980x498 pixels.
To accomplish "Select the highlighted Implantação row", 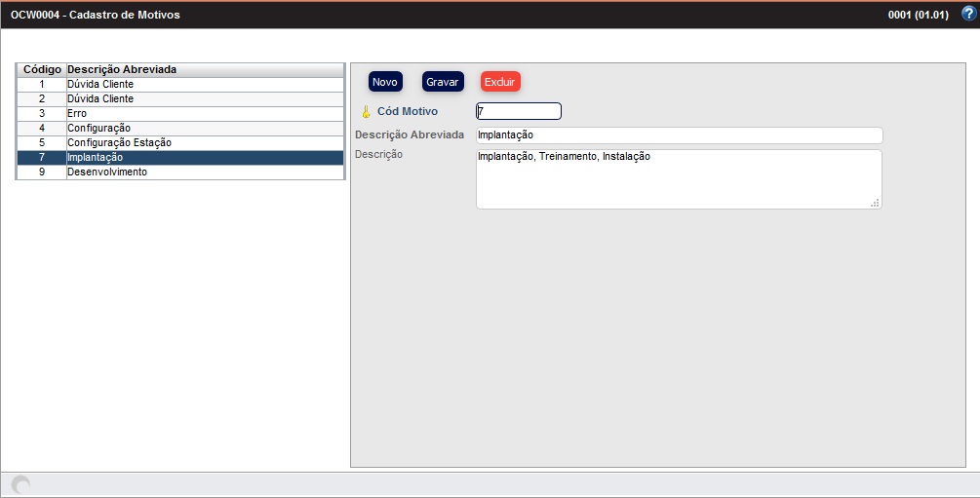I will 180,158.
